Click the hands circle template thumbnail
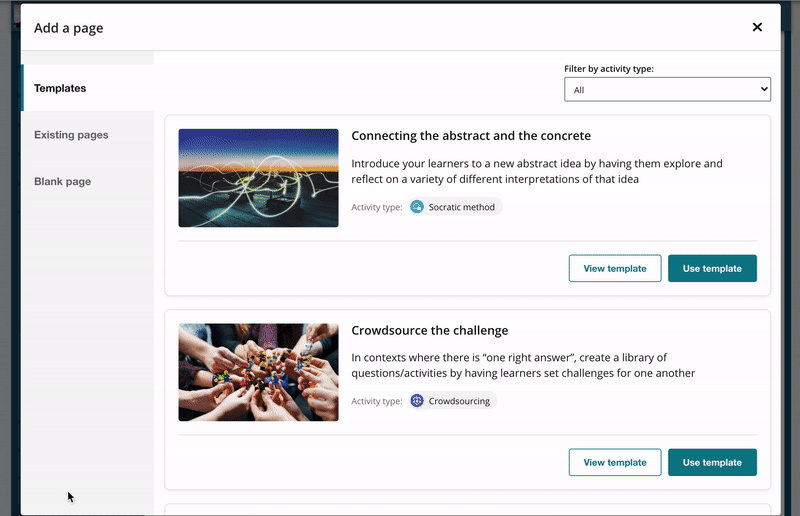Screen dimensions: 800x516 point(258,372)
